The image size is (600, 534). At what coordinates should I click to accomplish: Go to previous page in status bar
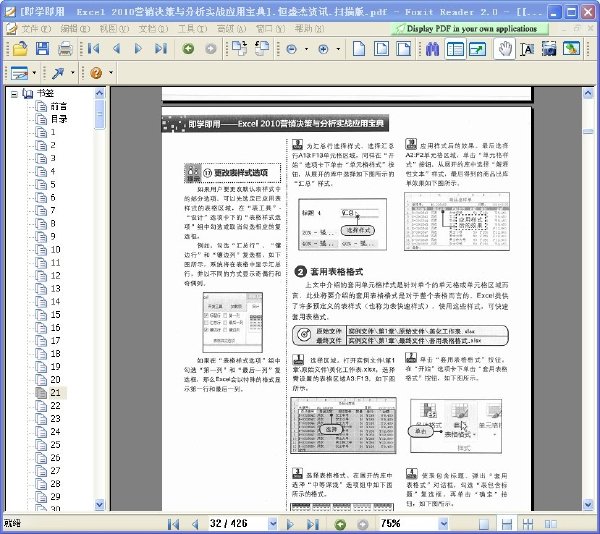[195, 524]
